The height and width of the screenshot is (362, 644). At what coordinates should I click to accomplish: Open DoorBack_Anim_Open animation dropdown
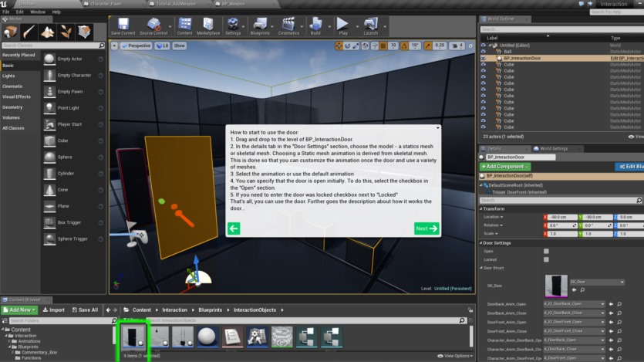574,304
